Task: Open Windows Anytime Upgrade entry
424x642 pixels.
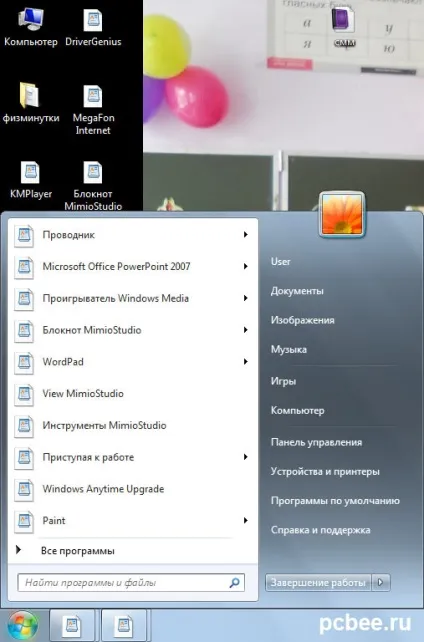Action: click(x=132, y=489)
